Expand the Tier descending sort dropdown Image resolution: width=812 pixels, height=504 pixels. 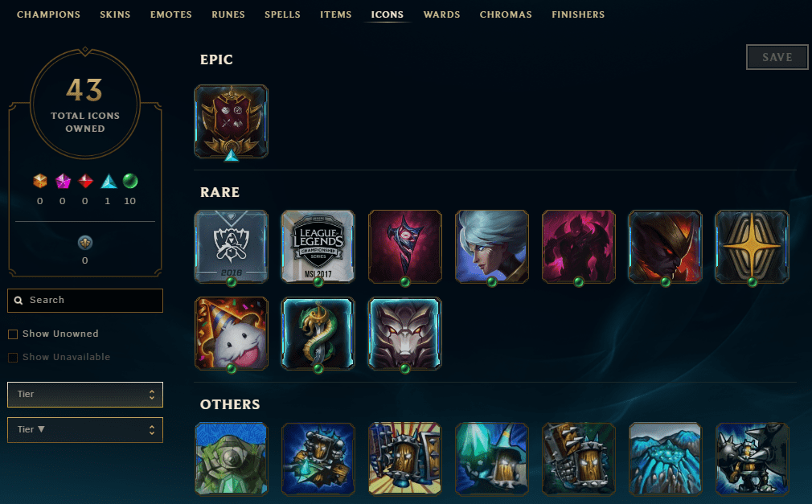click(85, 429)
